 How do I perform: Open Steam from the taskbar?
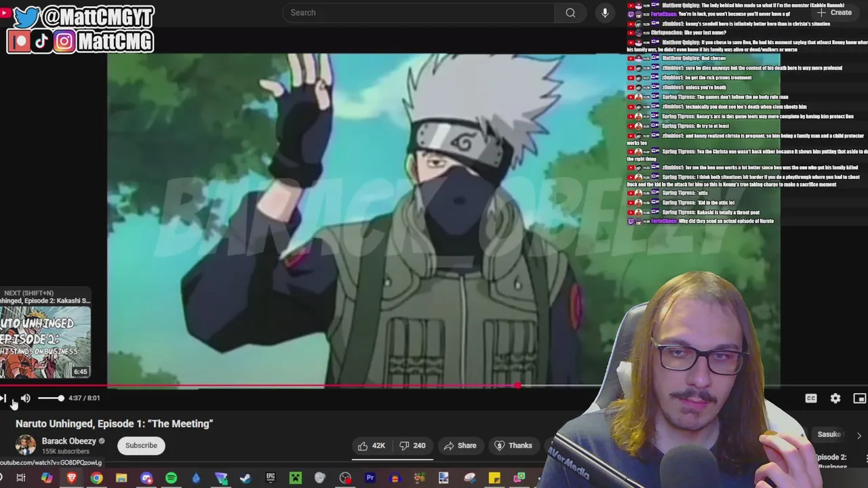coord(245,479)
